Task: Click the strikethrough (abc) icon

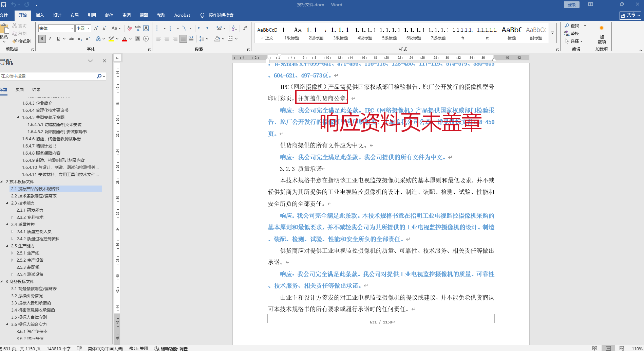Action: click(x=72, y=39)
